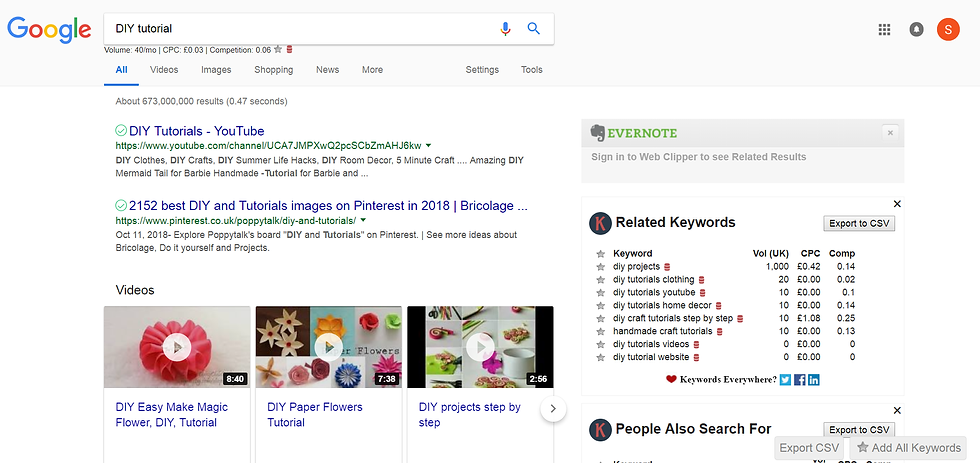Open the Google apps grid
Screen dimensions: 980x463
[x=884, y=30]
